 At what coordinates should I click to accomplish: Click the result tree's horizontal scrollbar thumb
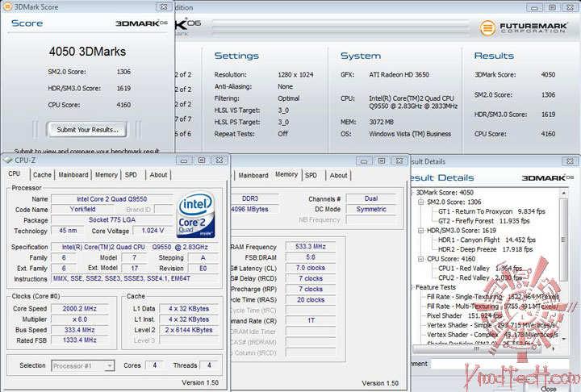477,348
